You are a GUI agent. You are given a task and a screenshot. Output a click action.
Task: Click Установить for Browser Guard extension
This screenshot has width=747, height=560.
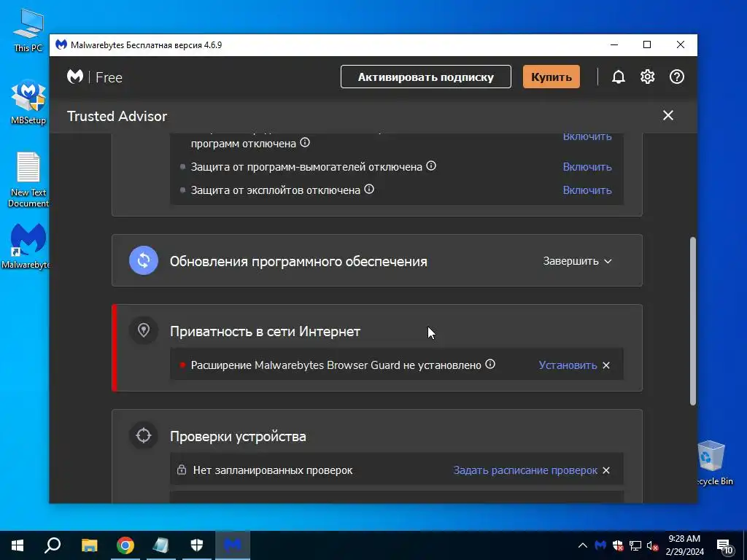click(568, 365)
